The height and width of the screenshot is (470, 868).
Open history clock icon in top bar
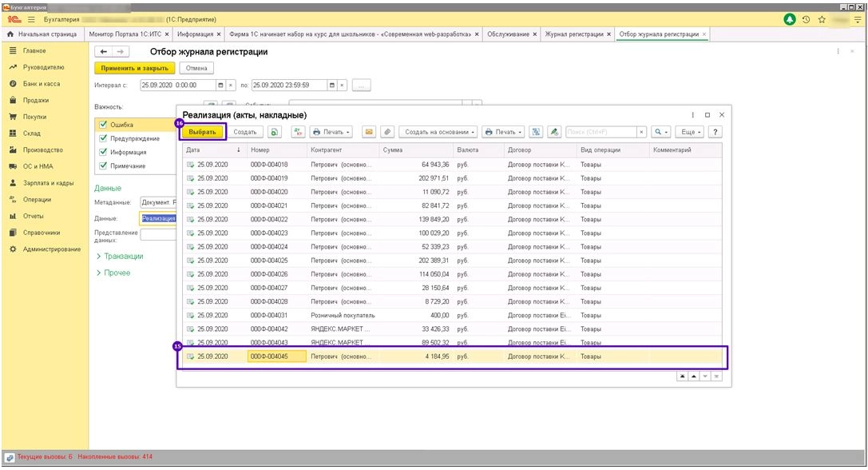806,19
